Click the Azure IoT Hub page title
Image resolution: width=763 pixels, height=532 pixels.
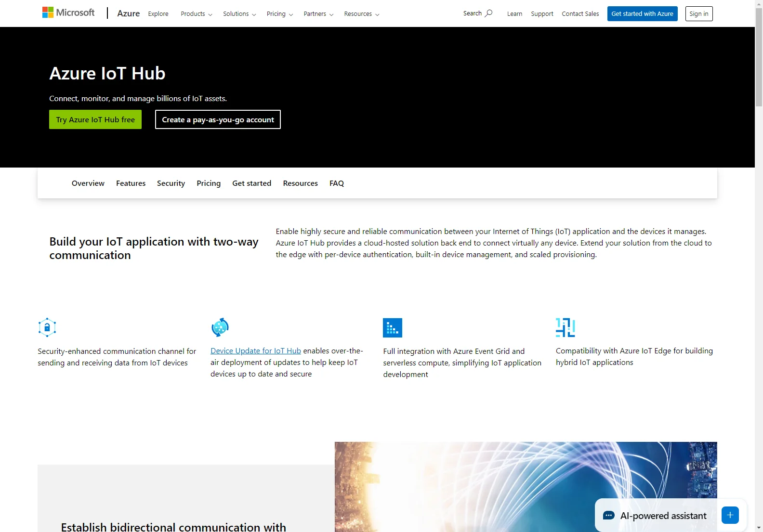coord(107,73)
